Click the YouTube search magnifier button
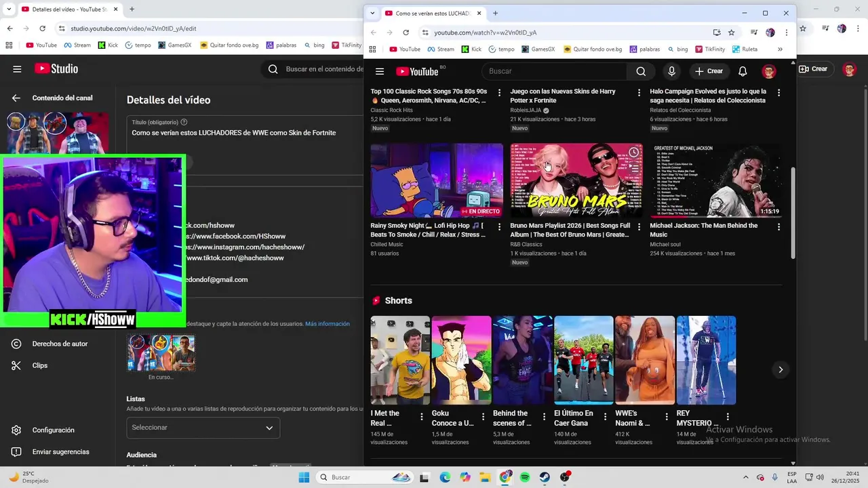 [641, 71]
